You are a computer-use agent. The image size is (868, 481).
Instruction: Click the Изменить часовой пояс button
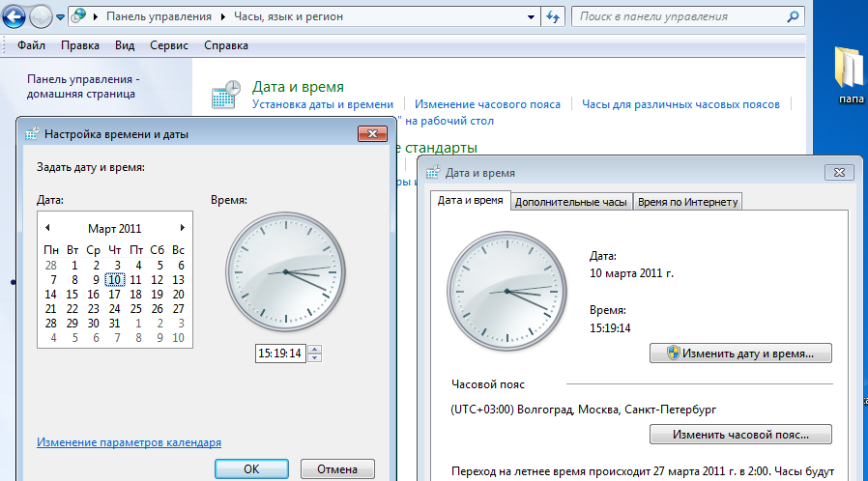[x=740, y=435]
